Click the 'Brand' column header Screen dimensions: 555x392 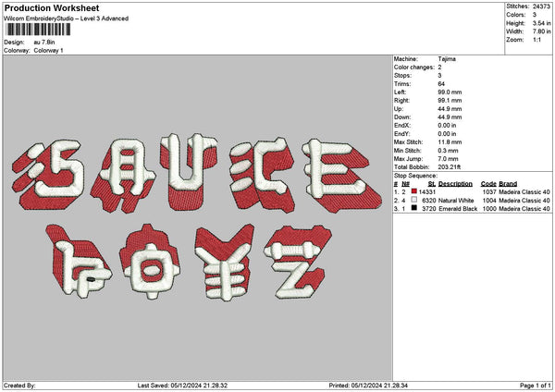pyautogui.click(x=508, y=184)
